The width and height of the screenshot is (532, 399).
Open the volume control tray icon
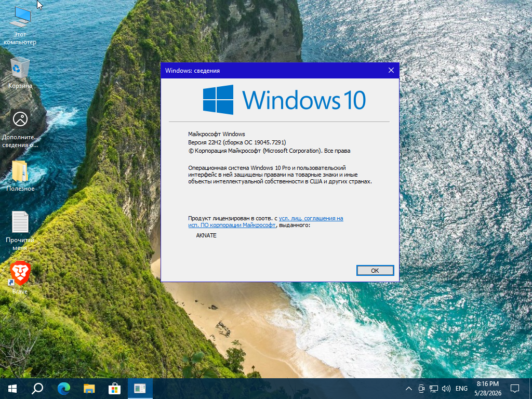click(446, 389)
